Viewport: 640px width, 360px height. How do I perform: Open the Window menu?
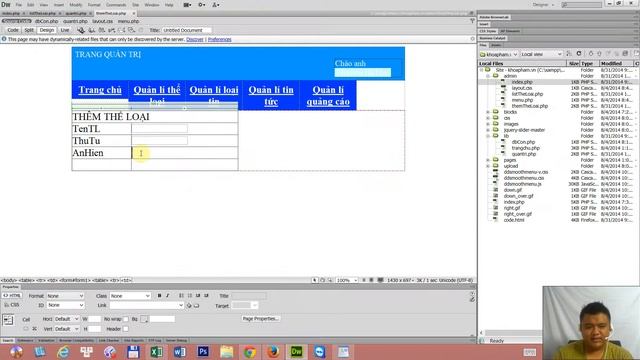[x=152, y=5]
